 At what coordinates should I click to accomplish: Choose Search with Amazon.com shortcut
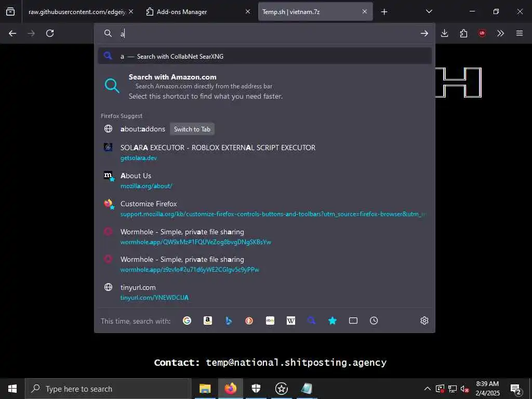(264, 86)
